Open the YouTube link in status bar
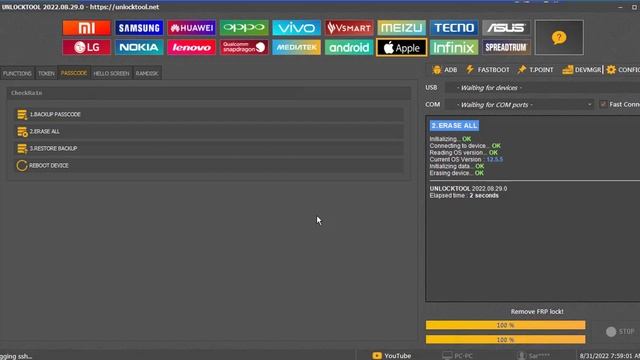Screen dimensions: 640x360 392,356
